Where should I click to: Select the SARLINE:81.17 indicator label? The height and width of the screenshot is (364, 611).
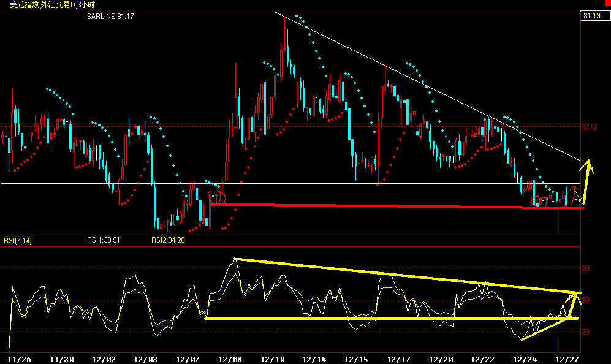pos(110,17)
